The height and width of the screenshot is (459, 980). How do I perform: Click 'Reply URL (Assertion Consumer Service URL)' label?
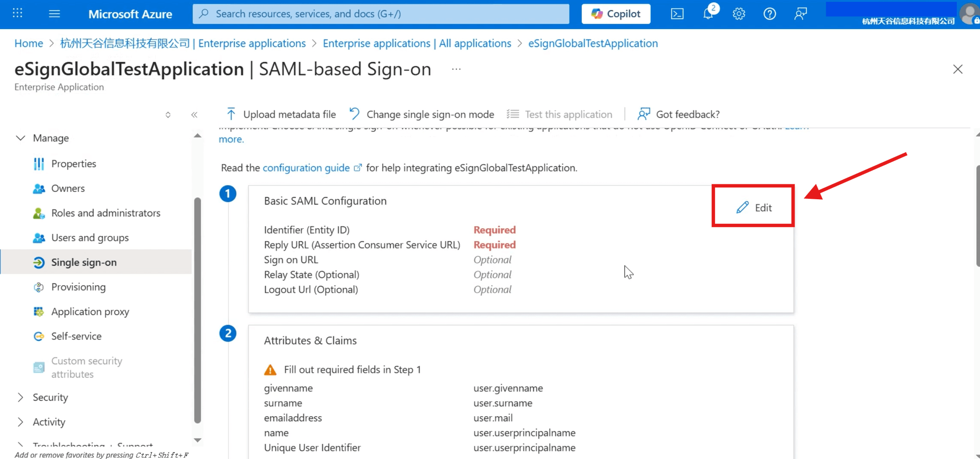(362, 245)
